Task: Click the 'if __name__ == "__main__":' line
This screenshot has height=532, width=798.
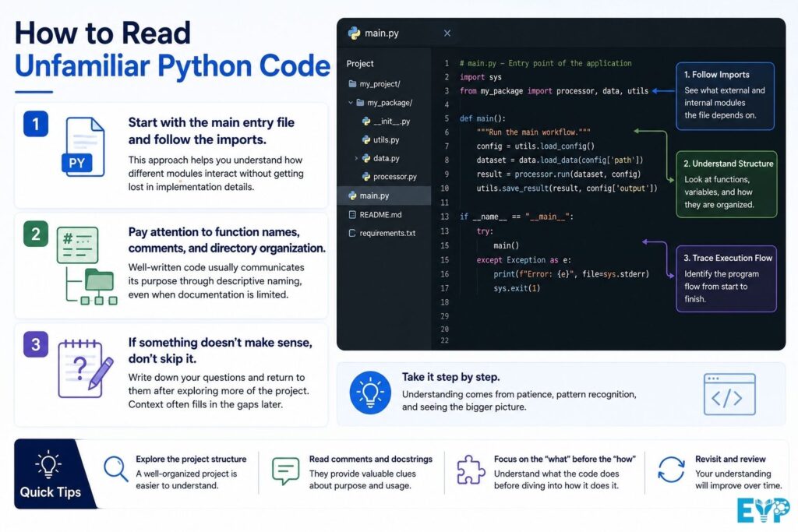Action: pos(517,217)
